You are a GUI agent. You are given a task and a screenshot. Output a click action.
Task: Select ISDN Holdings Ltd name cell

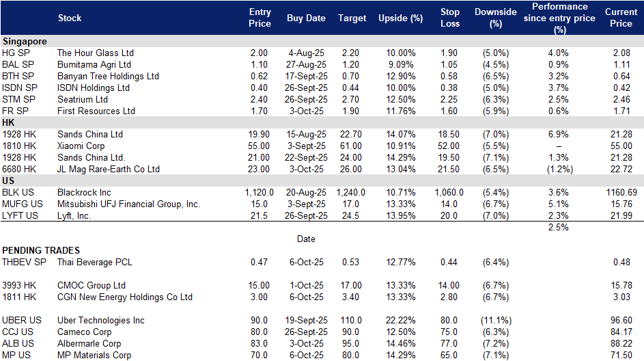pos(94,88)
